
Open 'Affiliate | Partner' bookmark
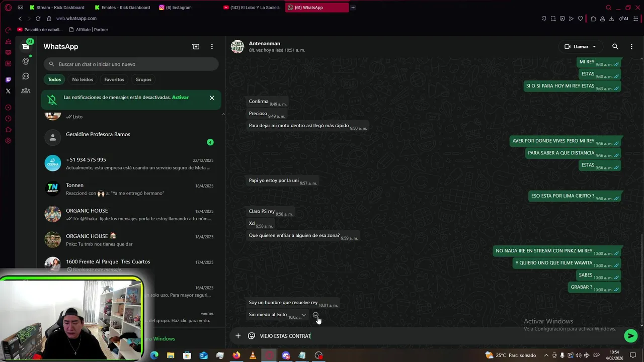pos(88,30)
